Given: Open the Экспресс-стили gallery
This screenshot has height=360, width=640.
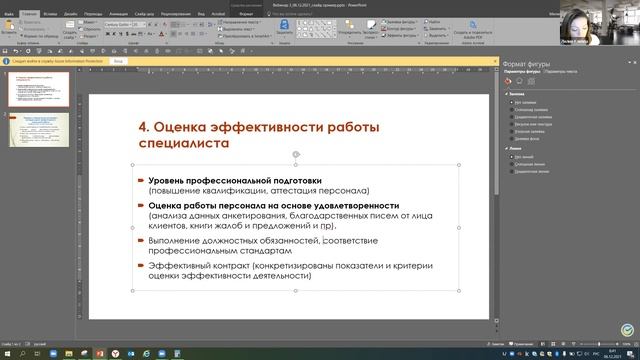Looking at the screenshot, I should (x=371, y=29).
